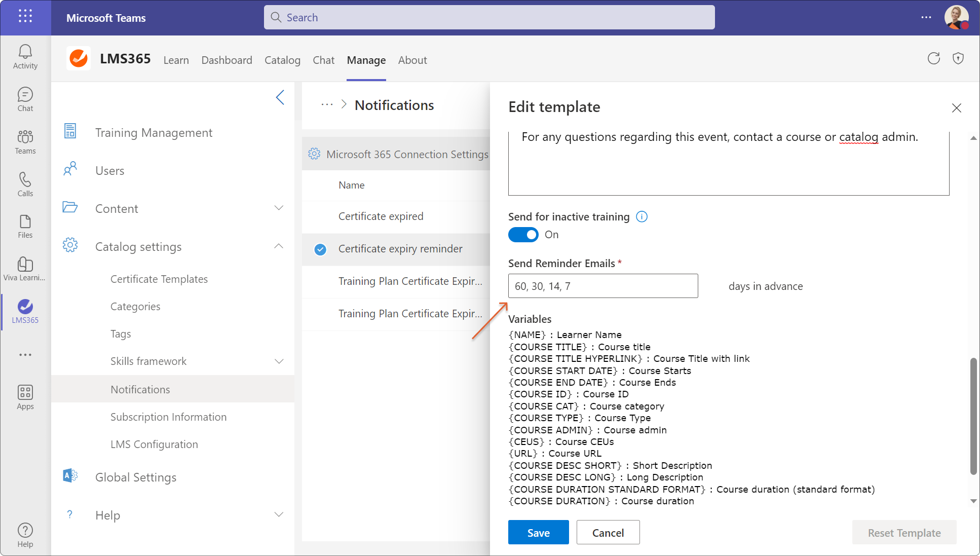980x556 pixels.
Task: Save the template
Action: (538, 532)
